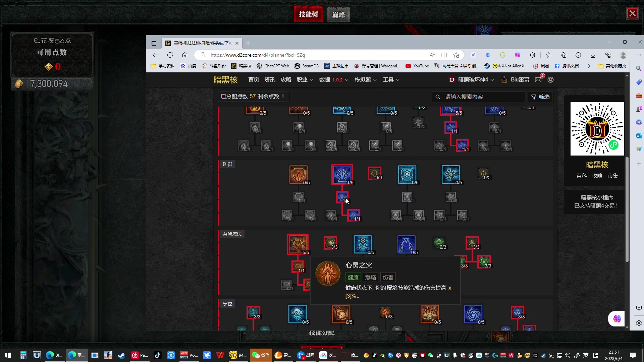
Task: Open Edge sidebar settings gear
Action: coord(639,323)
